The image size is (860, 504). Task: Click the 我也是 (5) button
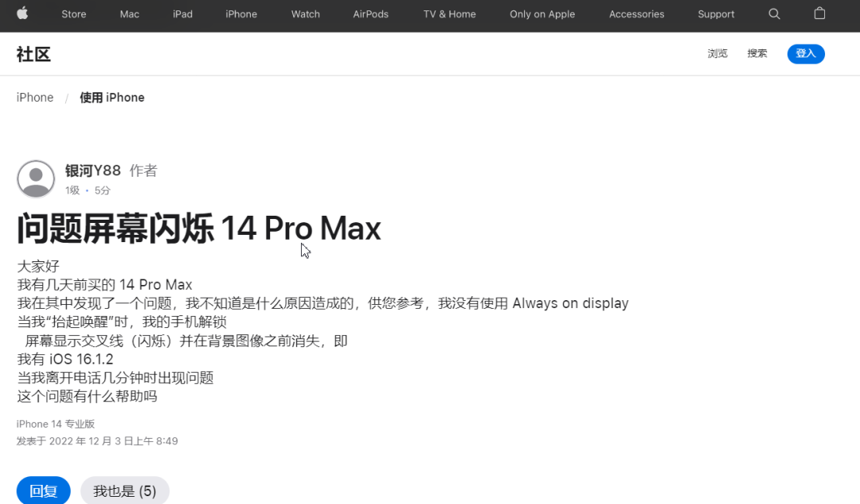pyautogui.click(x=125, y=490)
